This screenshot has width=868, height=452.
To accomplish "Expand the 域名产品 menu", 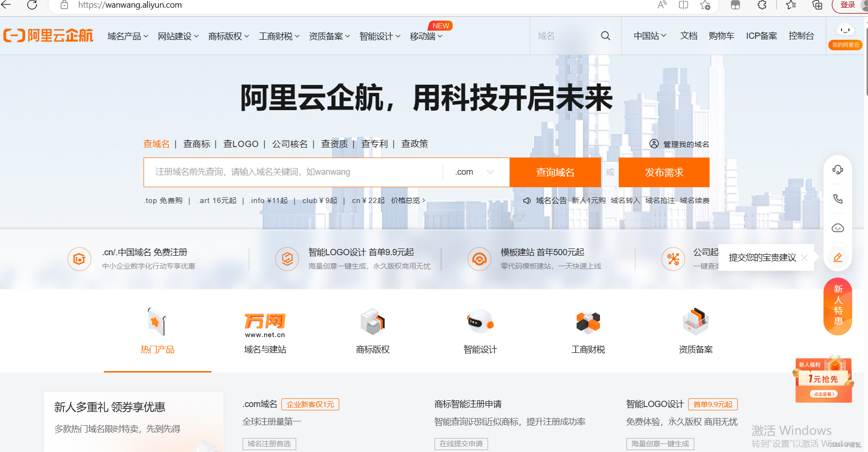I will point(128,36).
